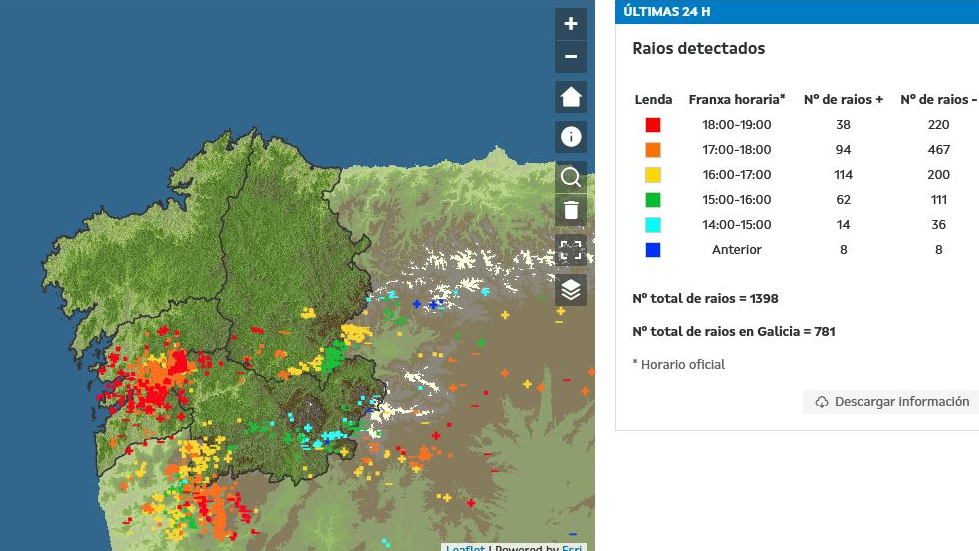979x551 pixels.
Task: Click the cyan 14:00-15:00 legend swatch
Action: pos(652,225)
